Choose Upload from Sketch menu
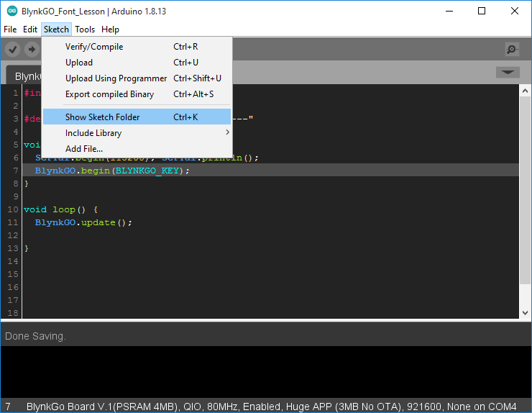 [x=137, y=63]
